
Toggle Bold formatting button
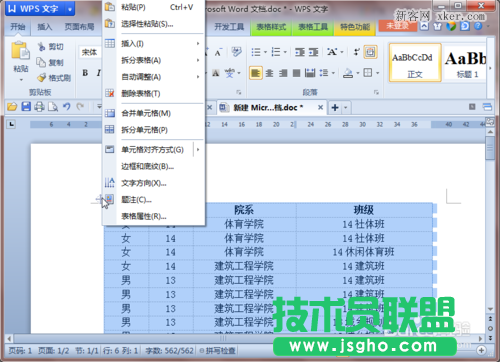click(85, 73)
